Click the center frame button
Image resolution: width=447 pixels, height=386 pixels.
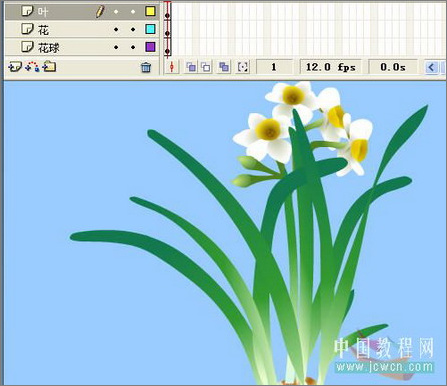[172, 67]
